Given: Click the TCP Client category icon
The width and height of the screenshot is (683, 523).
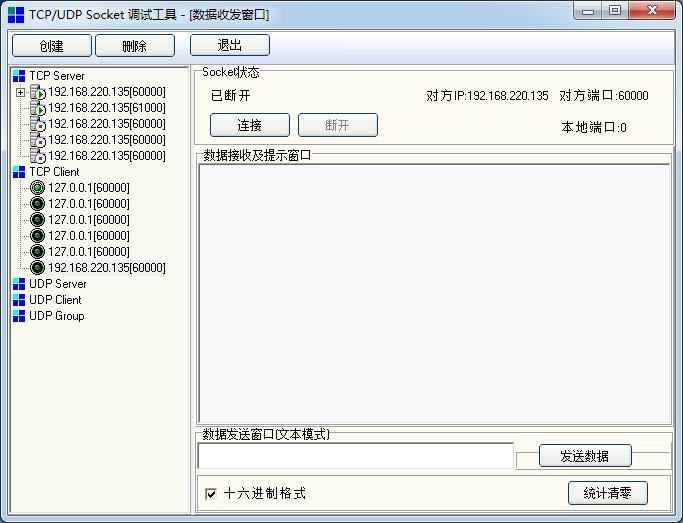Looking at the screenshot, I should click(x=19, y=172).
